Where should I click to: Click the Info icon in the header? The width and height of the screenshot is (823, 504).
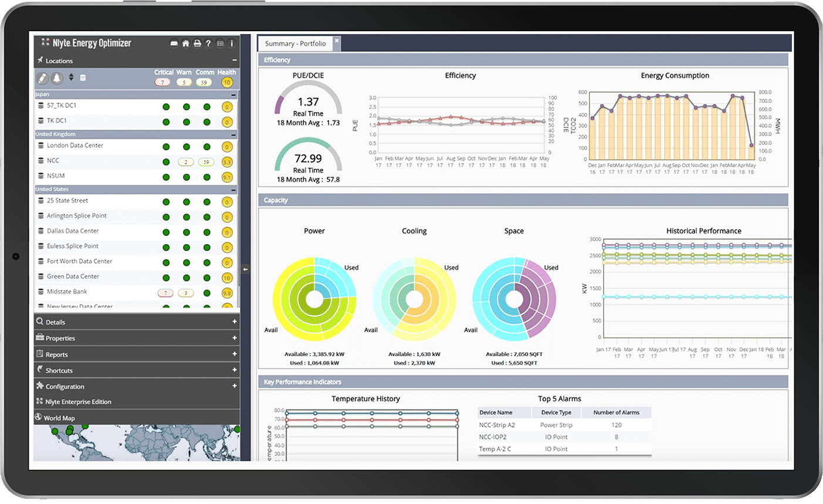[231, 43]
